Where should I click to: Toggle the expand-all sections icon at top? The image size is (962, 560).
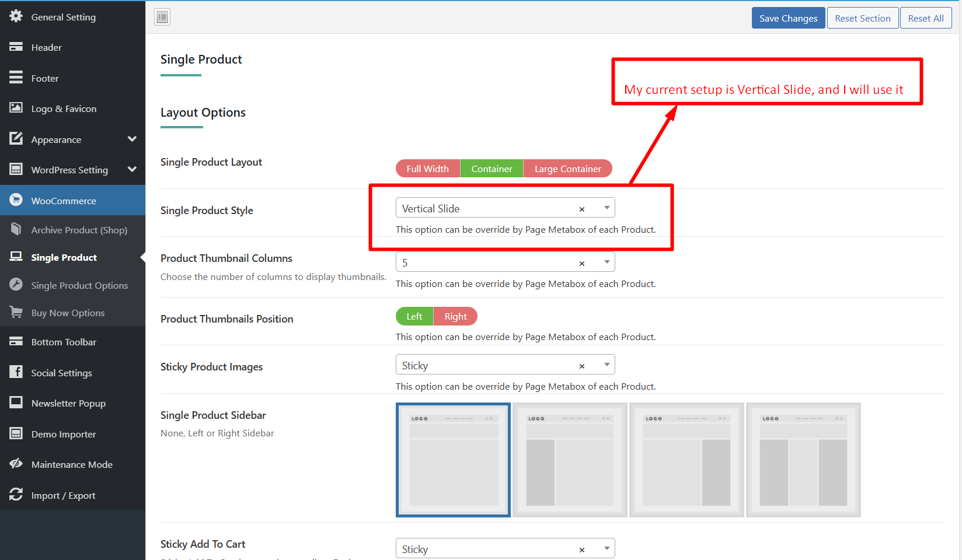162,17
